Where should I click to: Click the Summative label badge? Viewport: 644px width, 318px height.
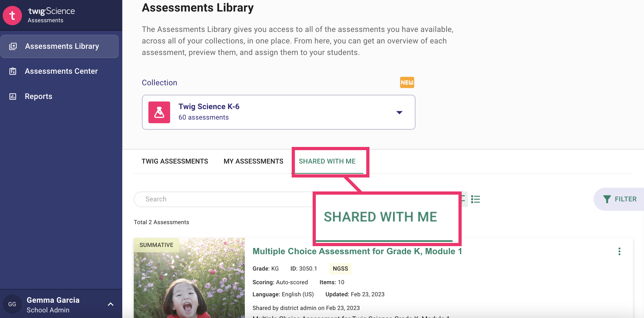[x=156, y=245]
